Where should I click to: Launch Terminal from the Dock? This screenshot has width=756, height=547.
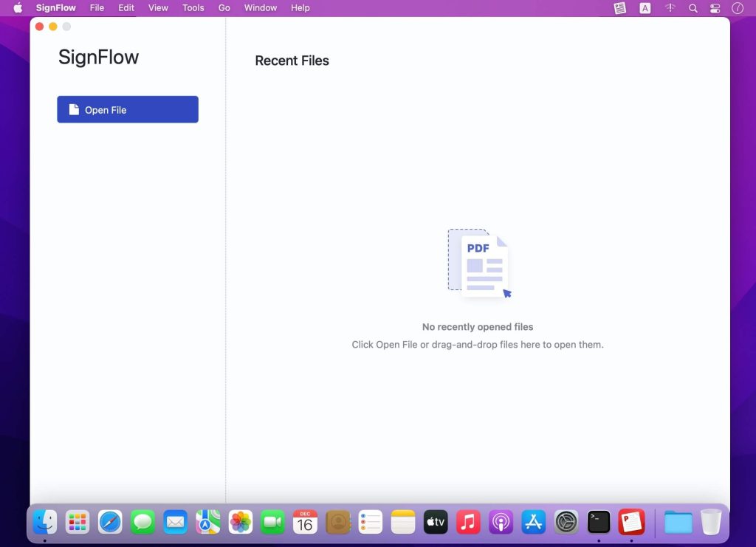coord(598,522)
